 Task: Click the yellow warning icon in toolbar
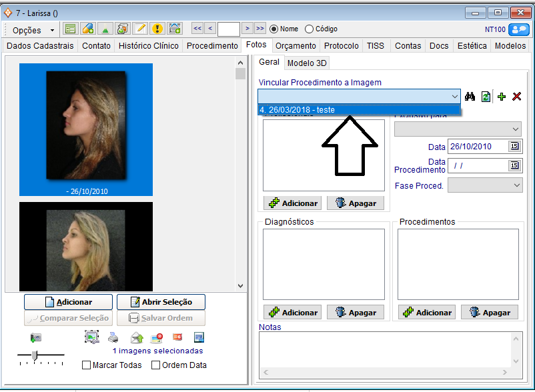[157, 29]
